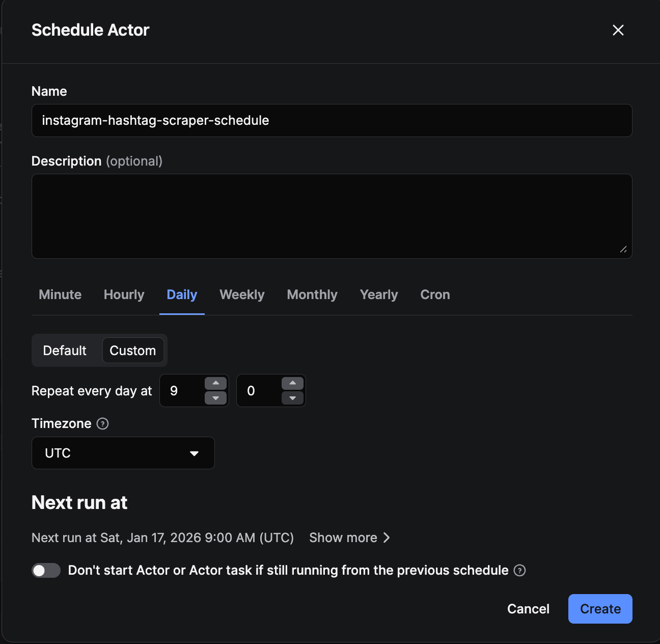Close the Schedule Actor dialog
Screen dimensions: 660x644
tap(618, 31)
